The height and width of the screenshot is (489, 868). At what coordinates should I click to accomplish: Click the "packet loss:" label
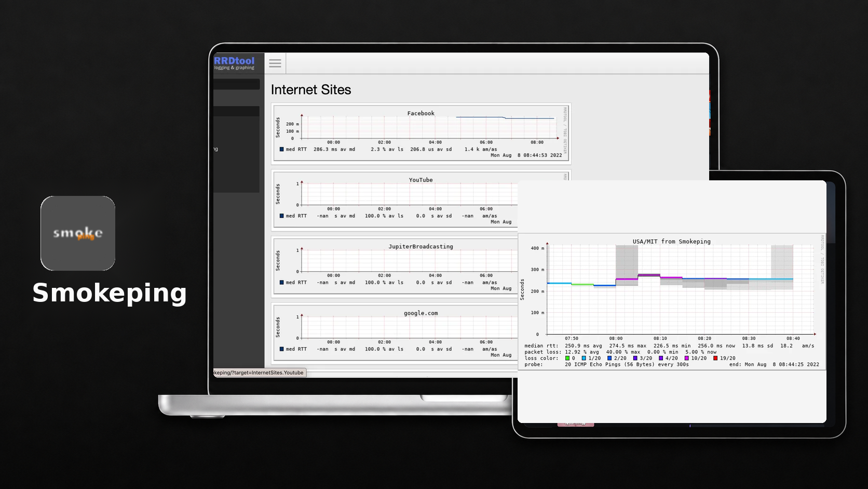pos(543,352)
